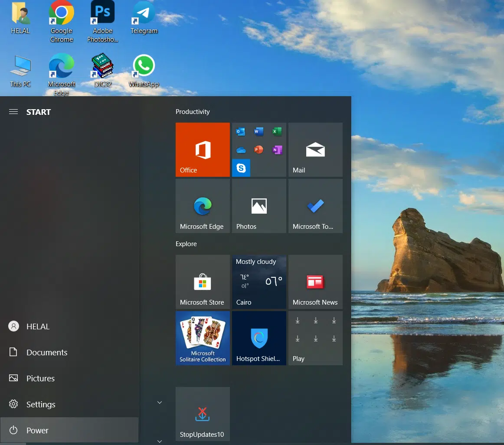Open Skype tile icon
Image resolution: width=504 pixels, height=445 pixels.
coord(241,168)
